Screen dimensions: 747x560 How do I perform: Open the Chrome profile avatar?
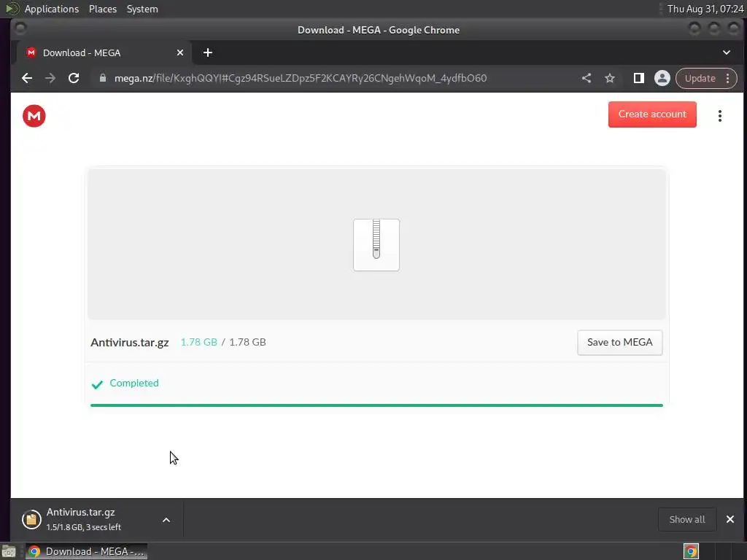click(x=662, y=78)
